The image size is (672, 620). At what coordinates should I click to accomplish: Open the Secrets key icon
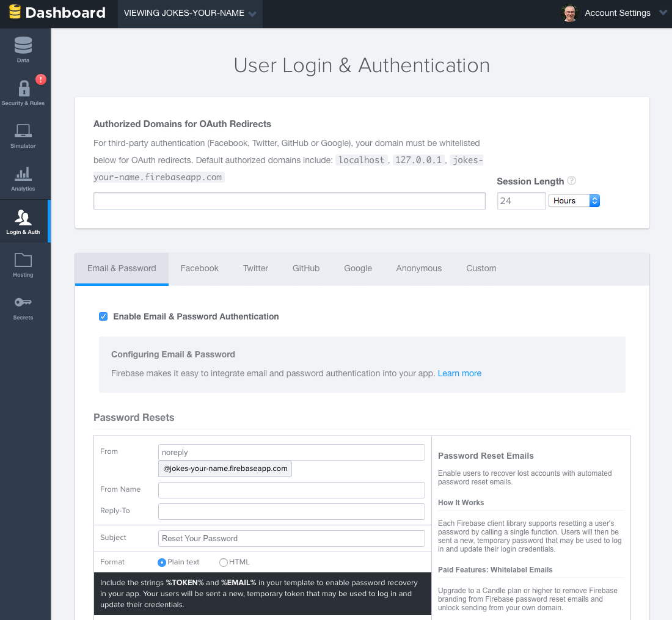click(23, 302)
